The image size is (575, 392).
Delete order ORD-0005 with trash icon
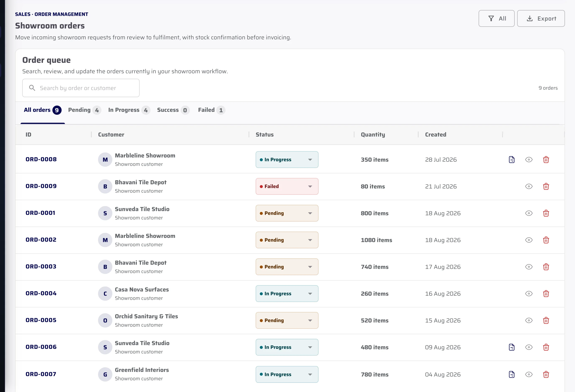click(x=546, y=321)
